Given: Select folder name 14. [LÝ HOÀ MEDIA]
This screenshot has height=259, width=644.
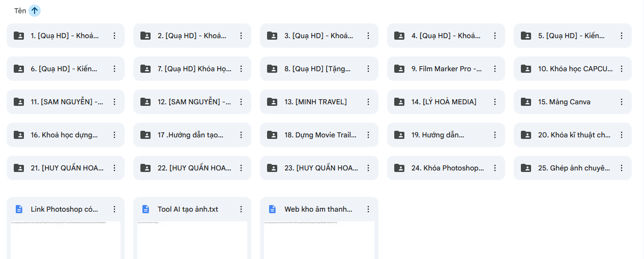Looking at the screenshot, I should point(444,102).
